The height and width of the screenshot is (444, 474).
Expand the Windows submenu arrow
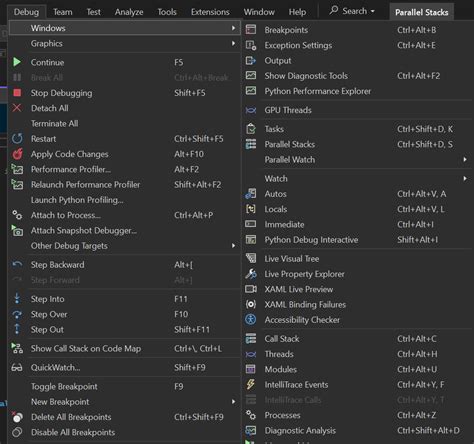pos(233,28)
